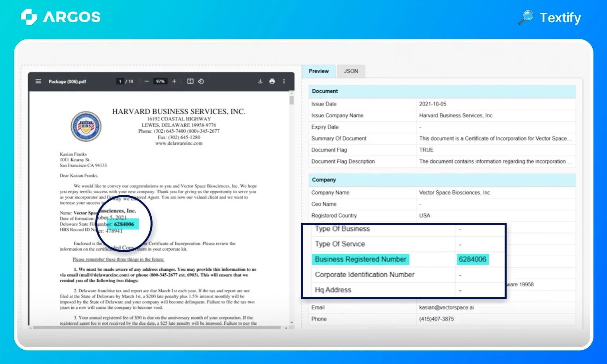This screenshot has width=607, height=364.
Task: Switch to the JSON tab
Action: pyautogui.click(x=351, y=71)
